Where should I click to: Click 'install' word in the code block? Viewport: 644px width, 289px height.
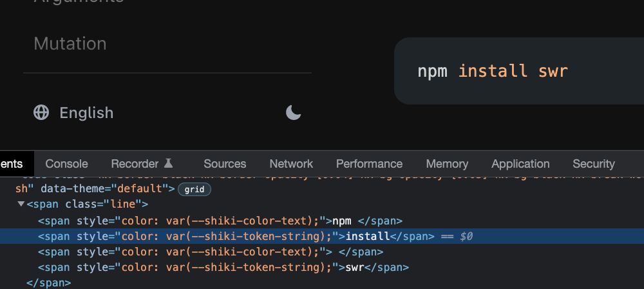(493, 71)
